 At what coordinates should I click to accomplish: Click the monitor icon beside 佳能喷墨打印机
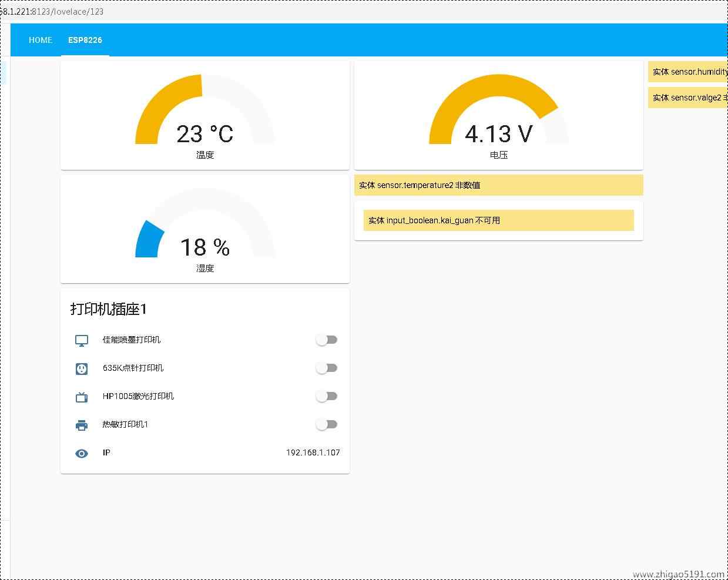point(82,340)
